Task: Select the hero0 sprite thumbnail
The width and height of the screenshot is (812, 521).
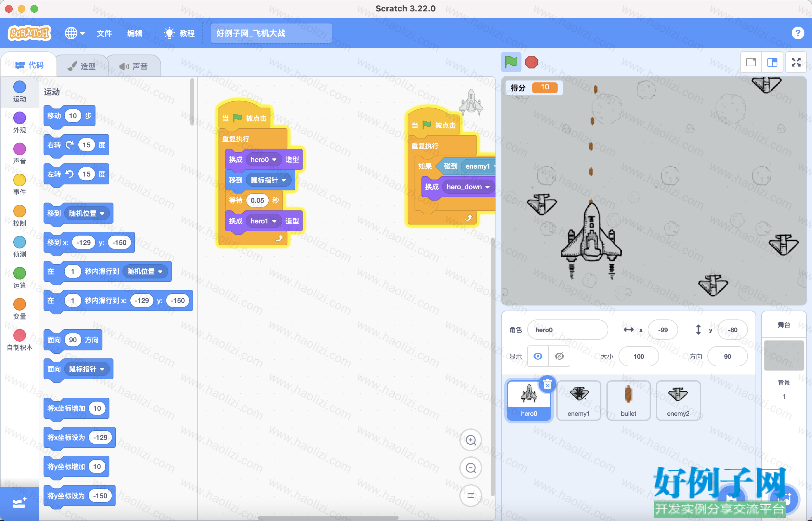Action: [528, 400]
